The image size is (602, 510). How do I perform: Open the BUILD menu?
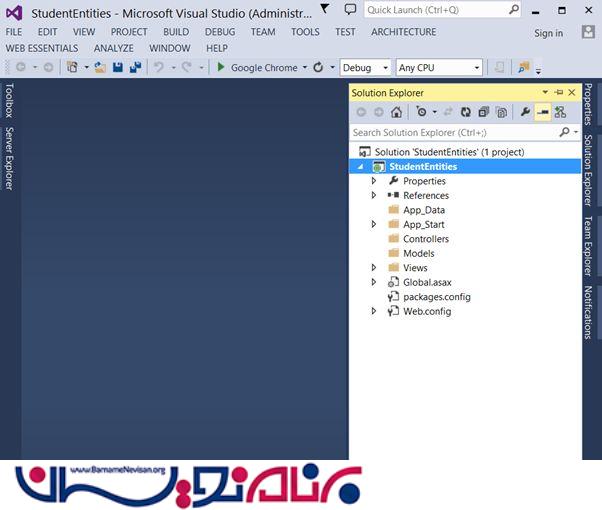click(176, 32)
